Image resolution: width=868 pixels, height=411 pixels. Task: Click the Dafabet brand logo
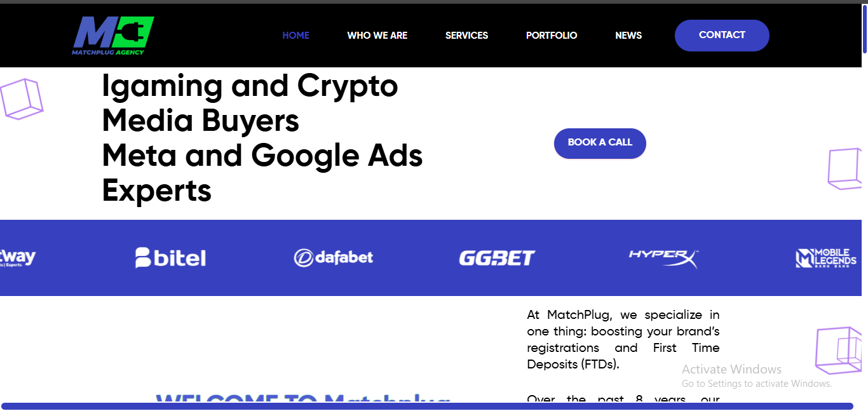tap(334, 257)
